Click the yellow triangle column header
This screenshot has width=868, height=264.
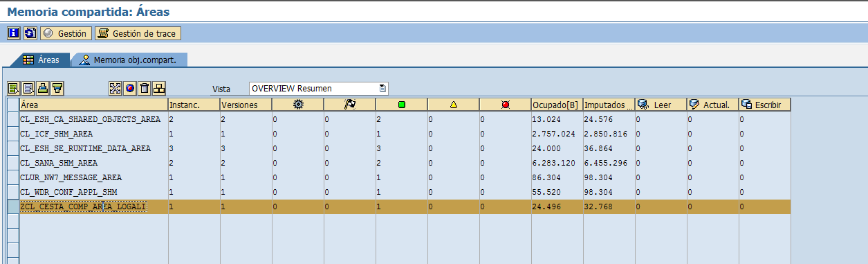[x=454, y=105]
